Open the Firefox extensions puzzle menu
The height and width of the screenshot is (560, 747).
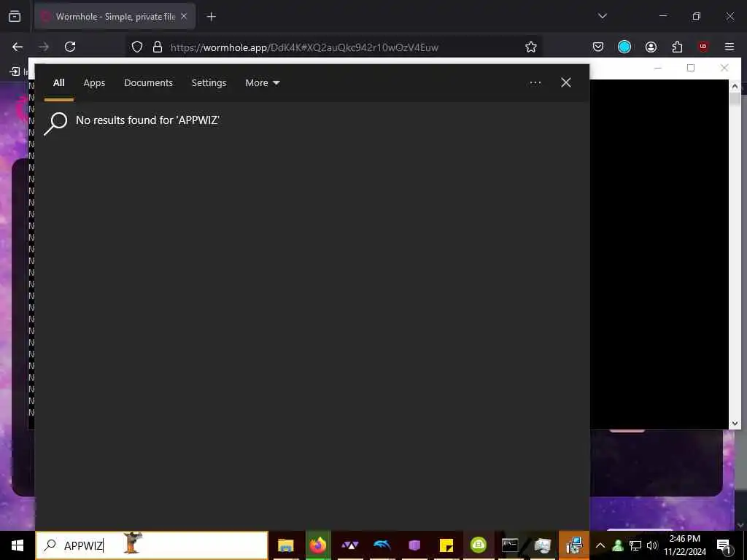click(677, 47)
